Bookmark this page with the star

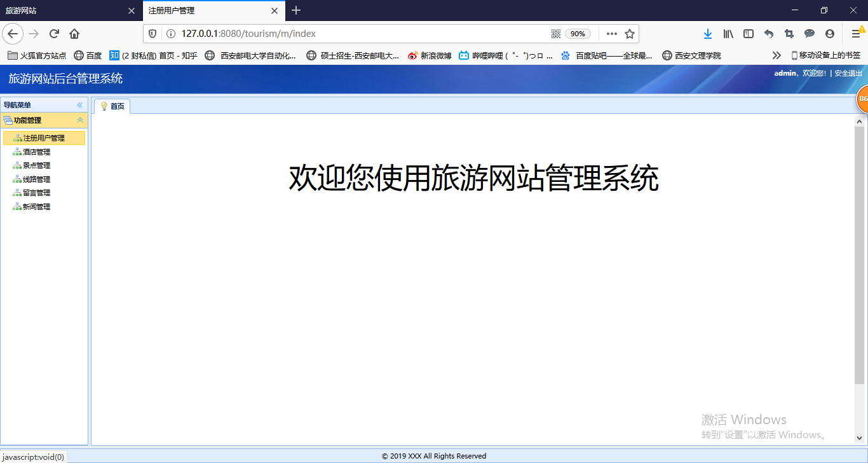[630, 34]
